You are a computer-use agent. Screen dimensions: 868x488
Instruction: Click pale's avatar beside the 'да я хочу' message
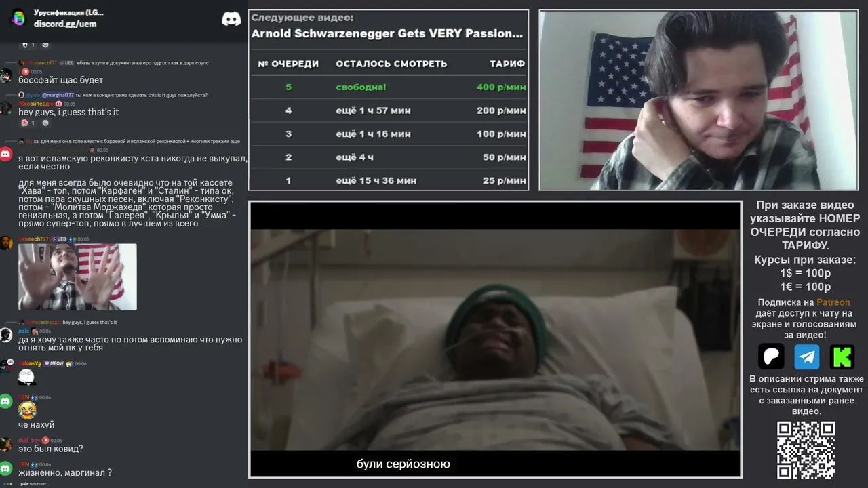coord(6,334)
